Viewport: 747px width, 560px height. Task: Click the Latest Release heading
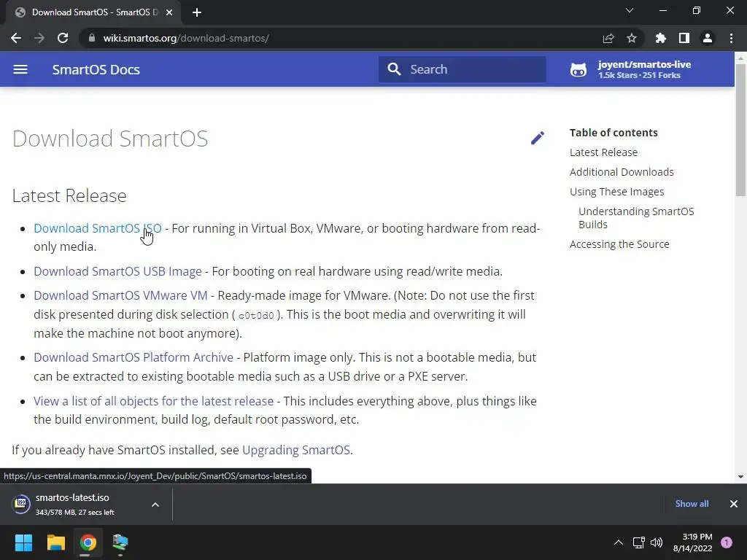tap(69, 195)
